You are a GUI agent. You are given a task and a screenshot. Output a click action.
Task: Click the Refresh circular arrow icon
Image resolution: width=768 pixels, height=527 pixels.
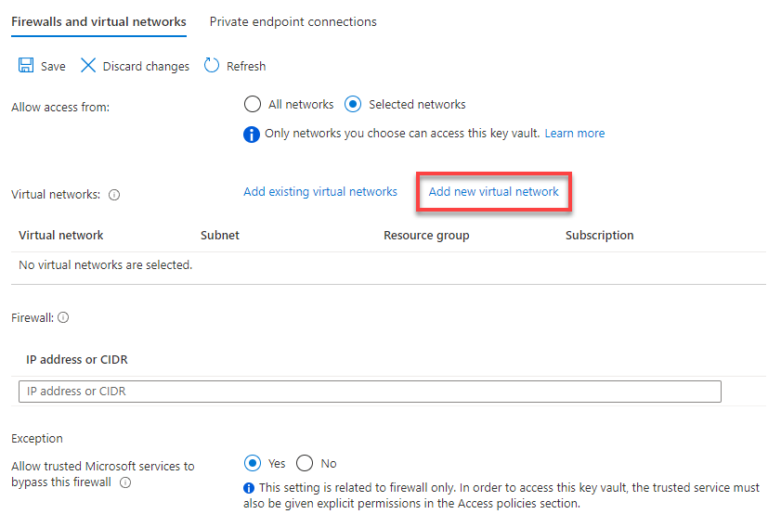tap(212, 65)
